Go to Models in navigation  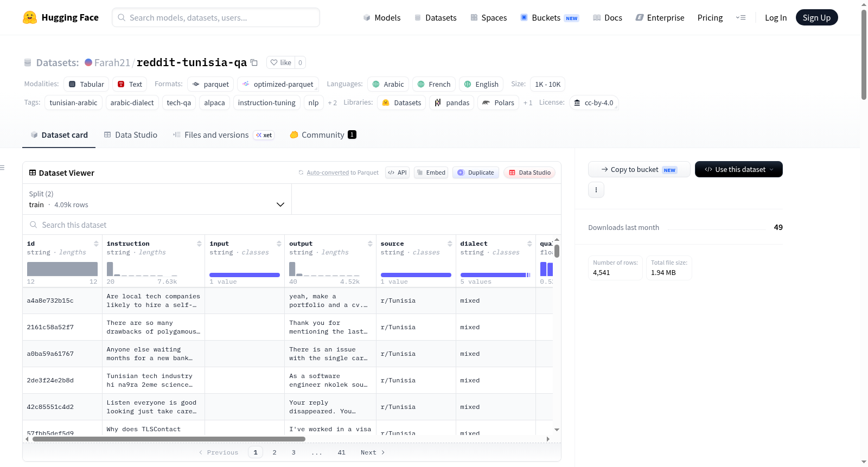pyautogui.click(x=382, y=18)
